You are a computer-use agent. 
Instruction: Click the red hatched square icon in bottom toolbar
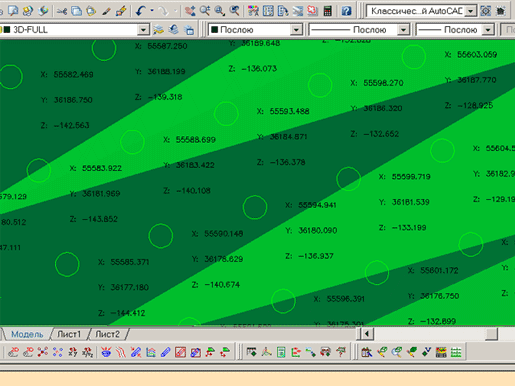pos(180,352)
